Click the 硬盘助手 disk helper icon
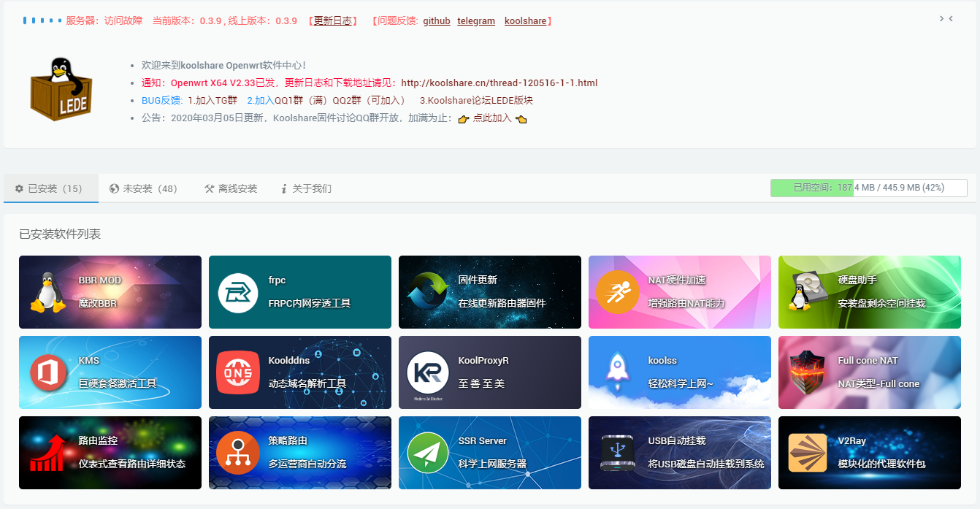 808,291
